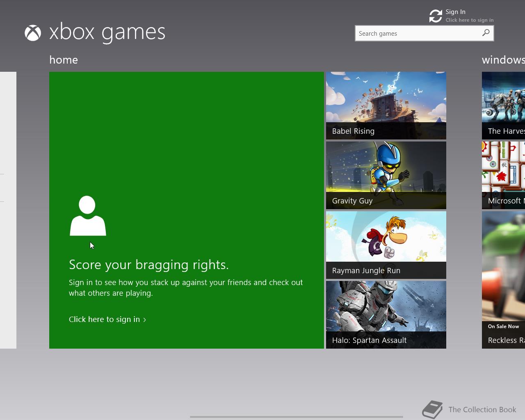Open The Harvest game tile
This screenshot has height=420, width=525.
503,105
